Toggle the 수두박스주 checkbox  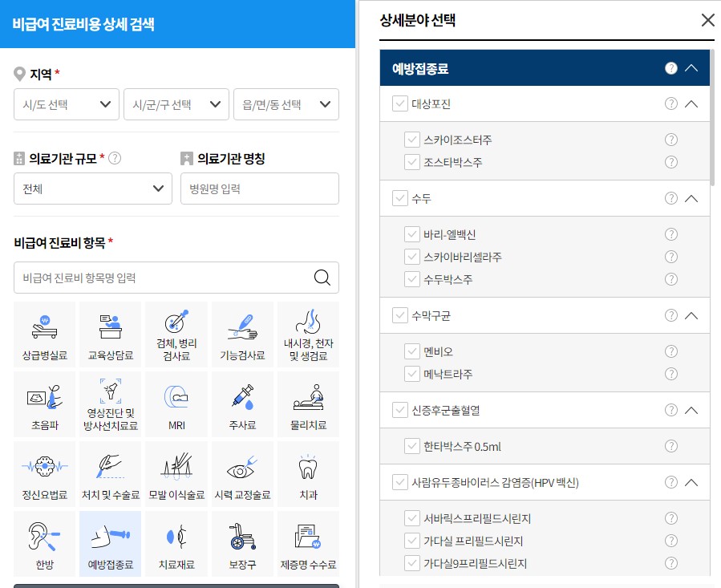click(x=412, y=279)
